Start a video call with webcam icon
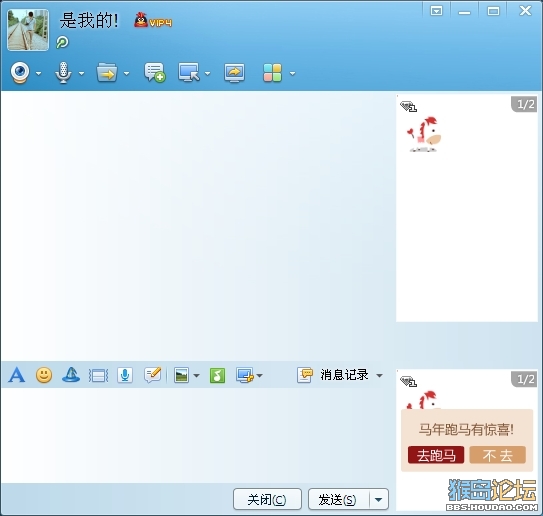 [x=20, y=73]
